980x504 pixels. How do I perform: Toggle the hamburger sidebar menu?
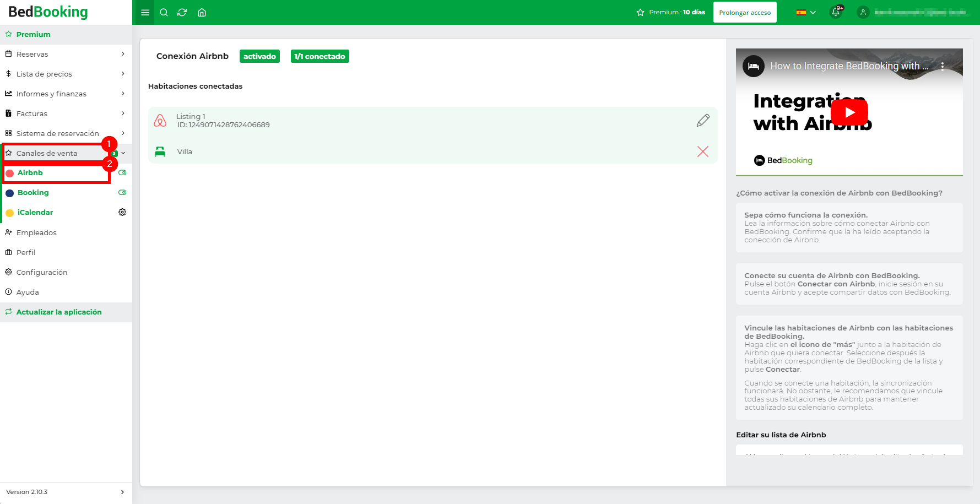(145, 12)
